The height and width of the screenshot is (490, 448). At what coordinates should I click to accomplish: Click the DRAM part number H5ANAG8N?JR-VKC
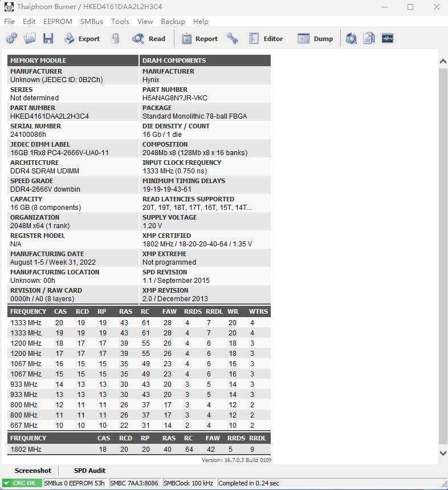click(x=175, y=98)
